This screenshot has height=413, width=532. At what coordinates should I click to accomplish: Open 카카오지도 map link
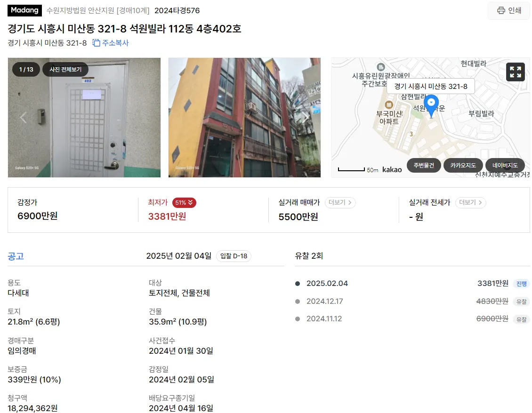tap(463, 165)
